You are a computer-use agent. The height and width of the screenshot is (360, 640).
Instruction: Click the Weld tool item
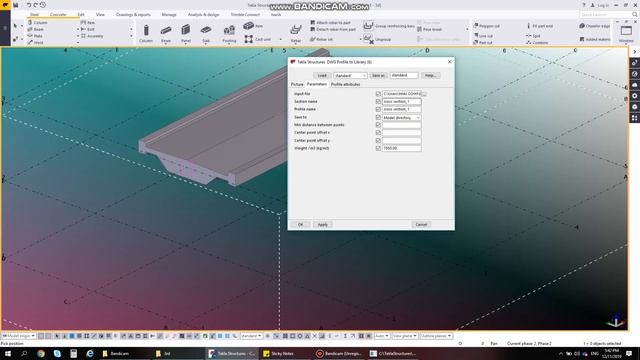(x=35, y=42)
